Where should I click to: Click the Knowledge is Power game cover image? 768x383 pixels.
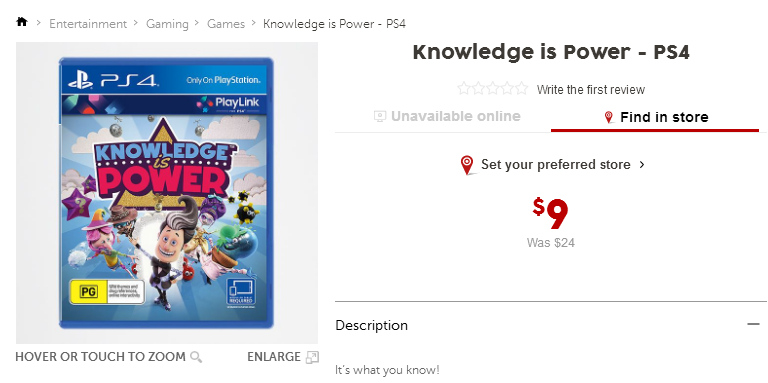click(167, 193)
